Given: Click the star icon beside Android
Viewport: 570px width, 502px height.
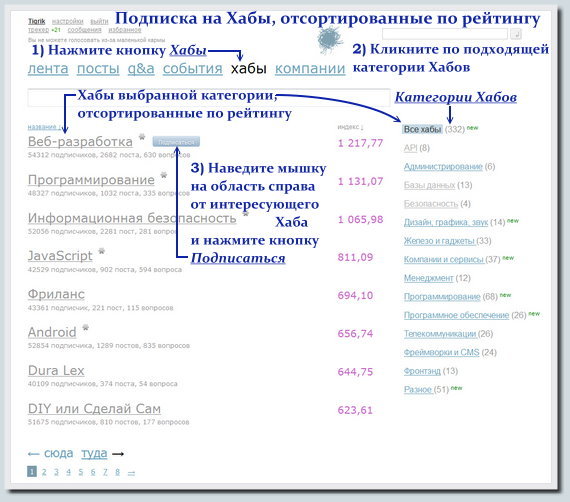Looking at the screenshot, I should pos(86,328).
